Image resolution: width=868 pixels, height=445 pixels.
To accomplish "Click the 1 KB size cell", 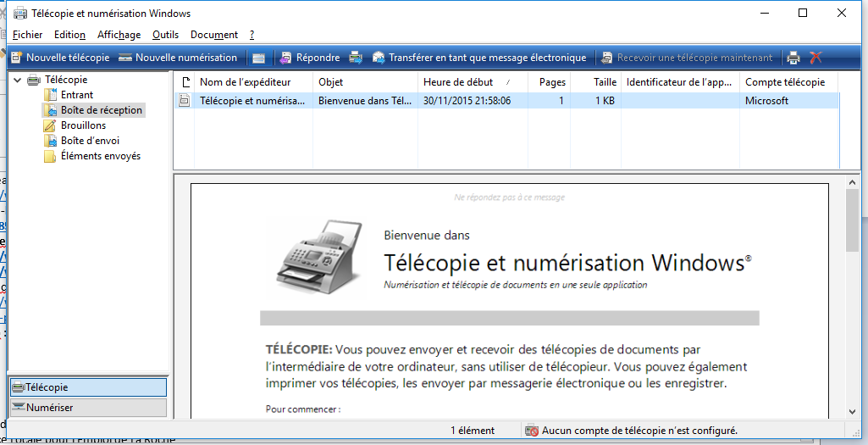I will 605,101.
